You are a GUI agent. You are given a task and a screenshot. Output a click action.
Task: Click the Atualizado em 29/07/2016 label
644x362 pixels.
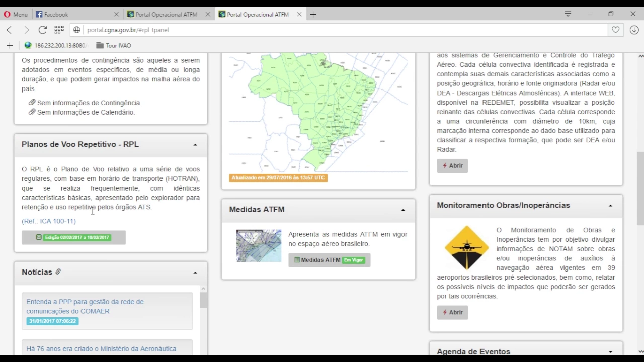[278, 177]
